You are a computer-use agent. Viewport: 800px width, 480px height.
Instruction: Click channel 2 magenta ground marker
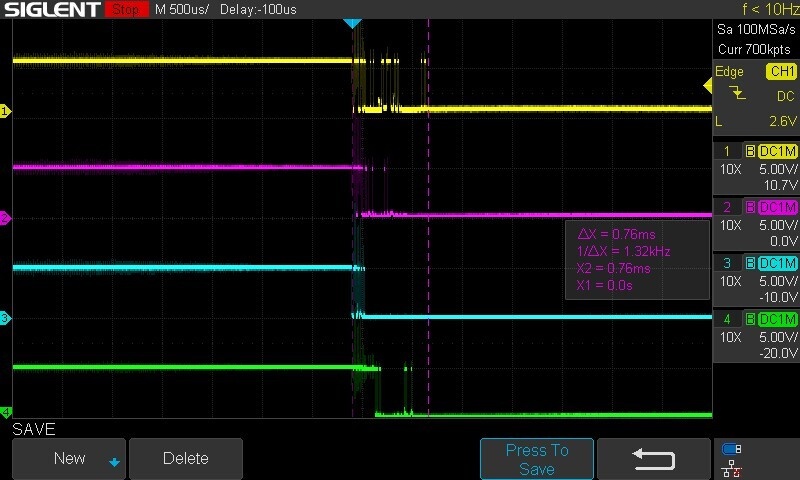[x=5, y=218]
